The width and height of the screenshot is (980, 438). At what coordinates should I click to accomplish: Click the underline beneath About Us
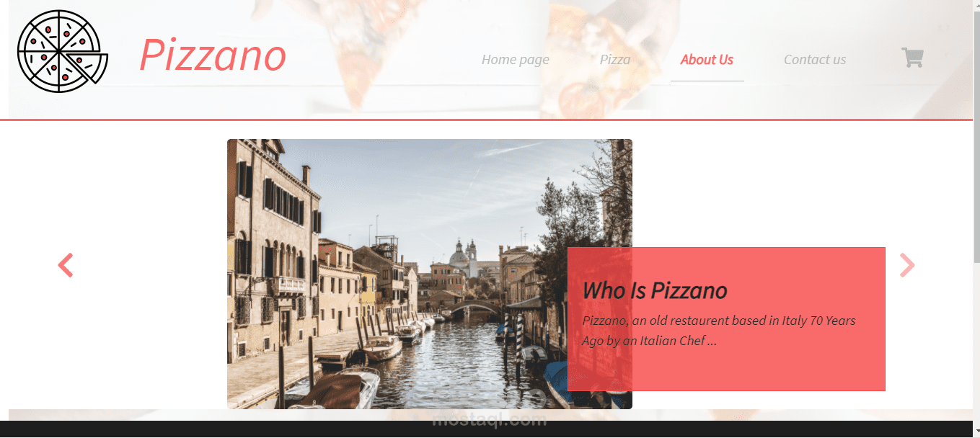coord(707,81)
